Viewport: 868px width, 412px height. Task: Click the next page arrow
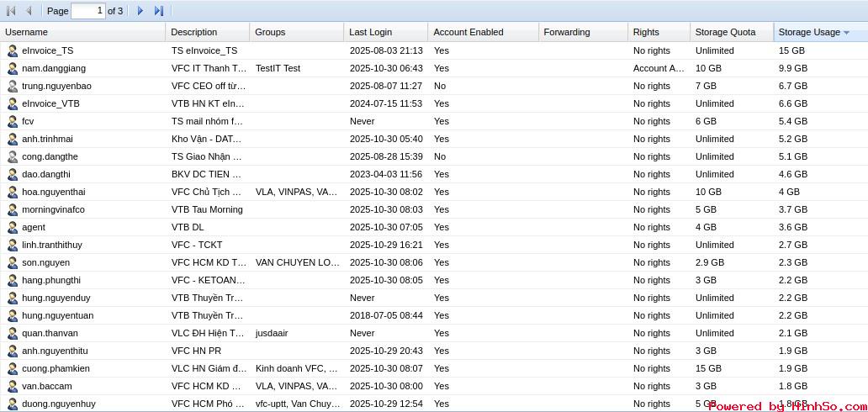click(x=140, y=11)
